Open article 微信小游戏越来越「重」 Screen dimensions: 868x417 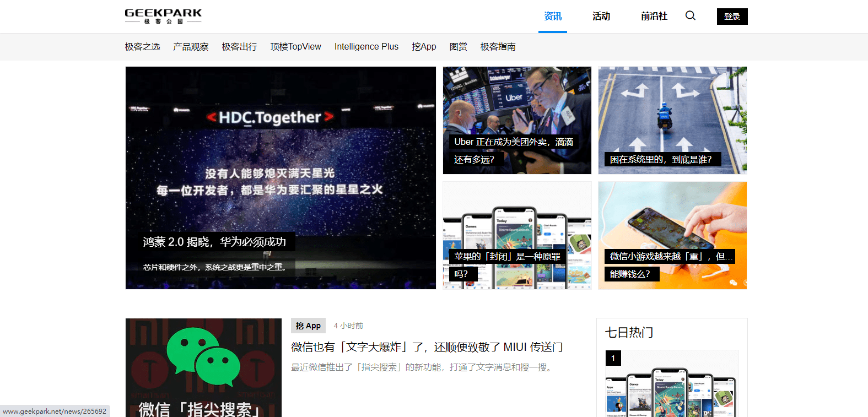pyautogui.click(x=670, y=265)
